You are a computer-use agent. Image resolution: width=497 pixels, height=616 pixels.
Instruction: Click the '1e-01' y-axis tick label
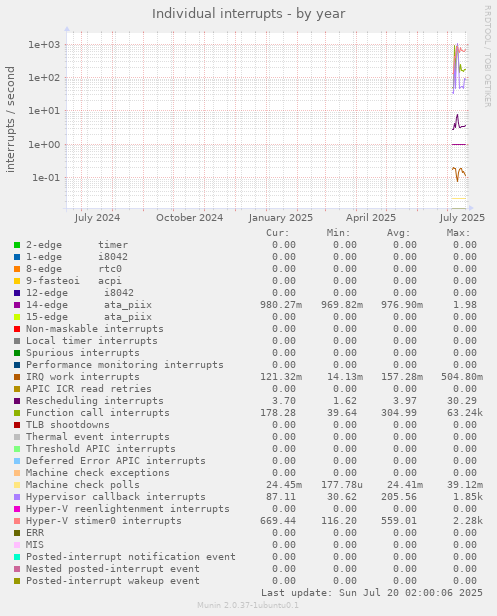46,178
